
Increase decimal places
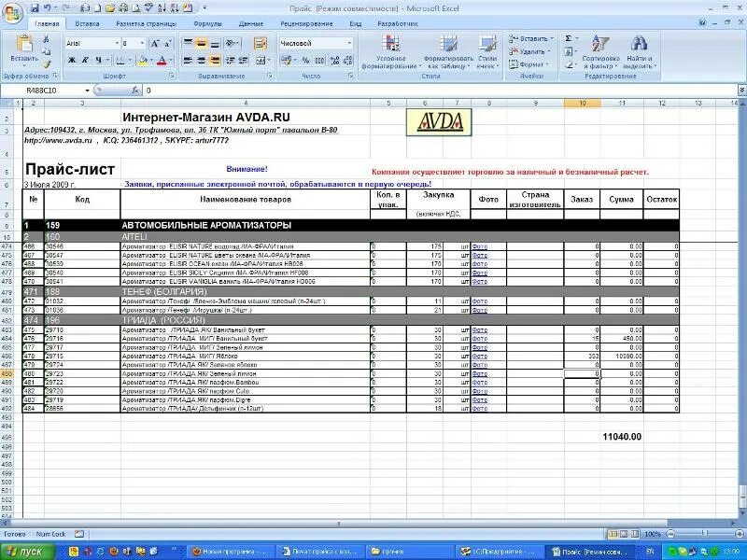point(334,61)
